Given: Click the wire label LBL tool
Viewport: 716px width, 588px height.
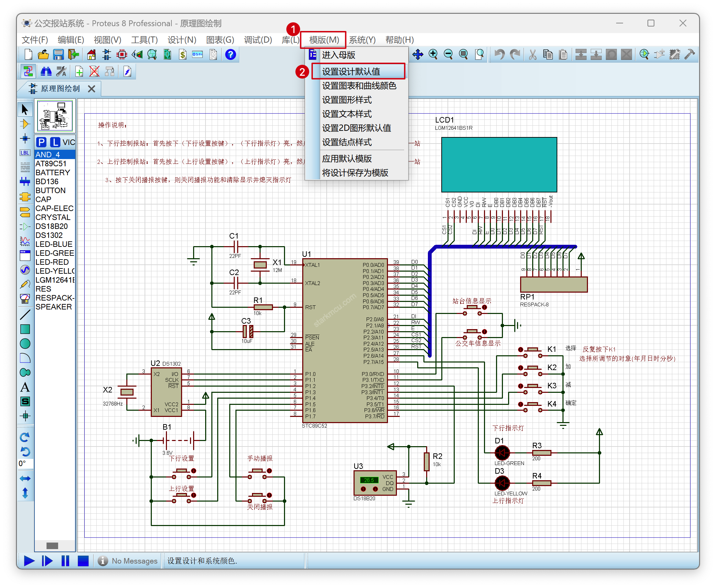Looking at the screenshot, I should tap(25, 153).
